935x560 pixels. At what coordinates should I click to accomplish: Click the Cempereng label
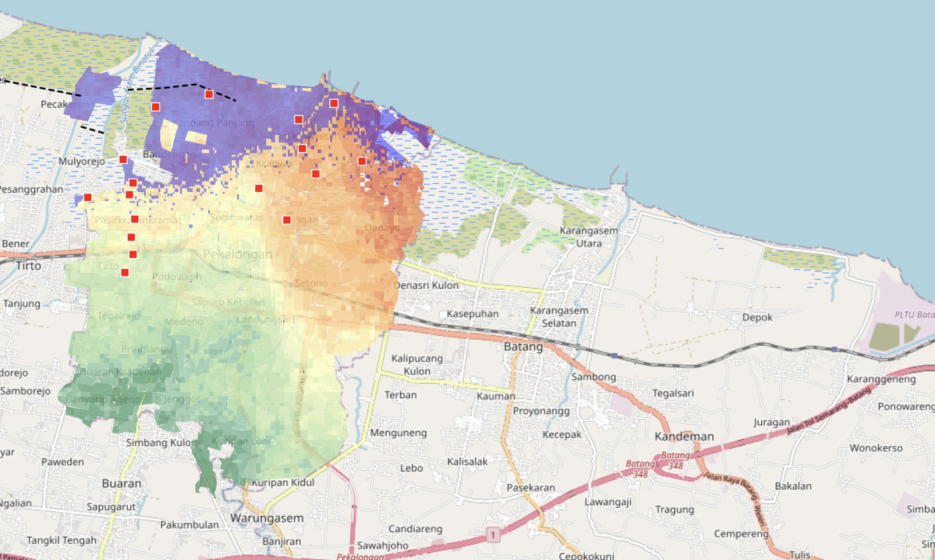click(x=741, y=534)
